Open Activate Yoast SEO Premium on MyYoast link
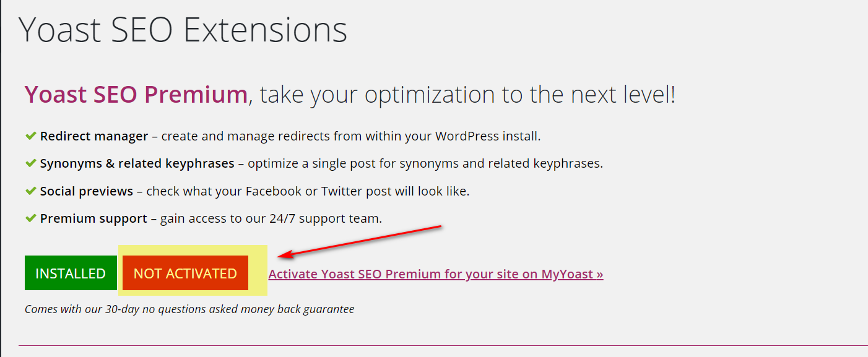Image resolution: width=868 pixels, height=357 pixels. [435, 274]
